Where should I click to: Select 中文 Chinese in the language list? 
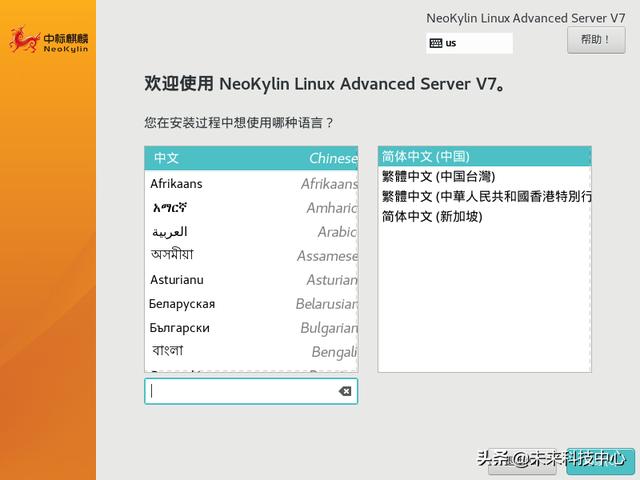251,158
